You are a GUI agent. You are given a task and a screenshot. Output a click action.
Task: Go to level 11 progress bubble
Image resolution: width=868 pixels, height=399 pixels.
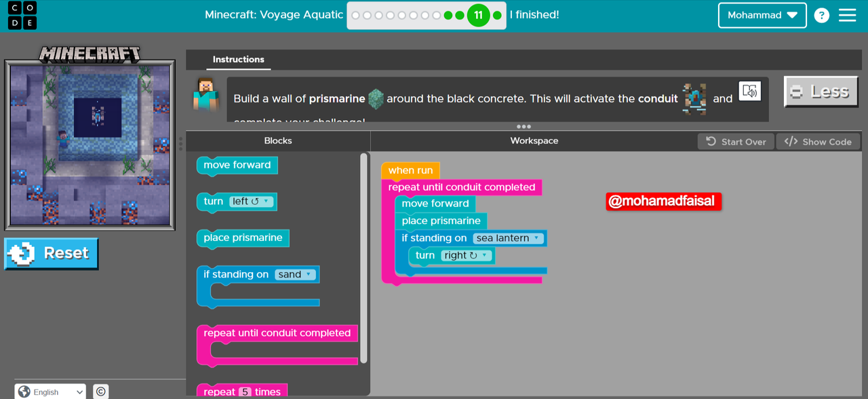pos(478,15)
